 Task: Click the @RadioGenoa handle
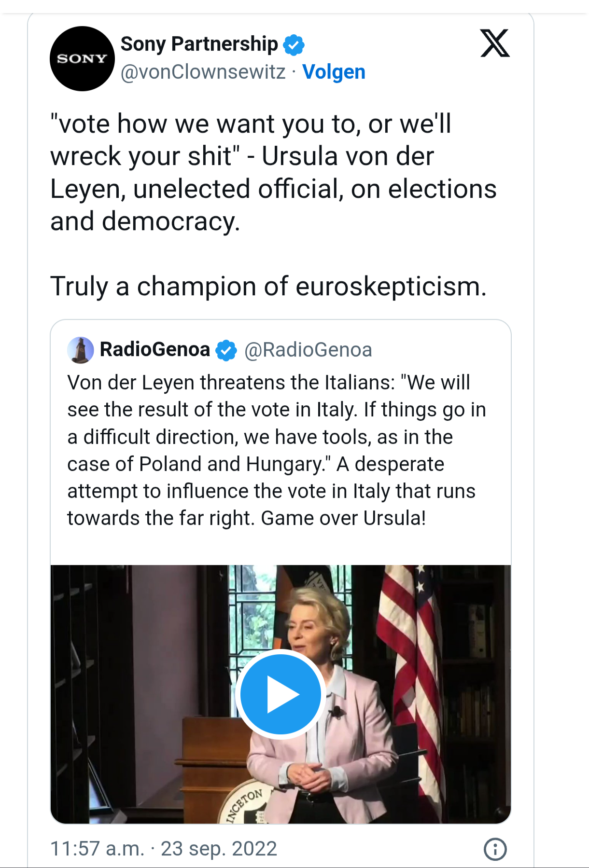click(308, 350)
